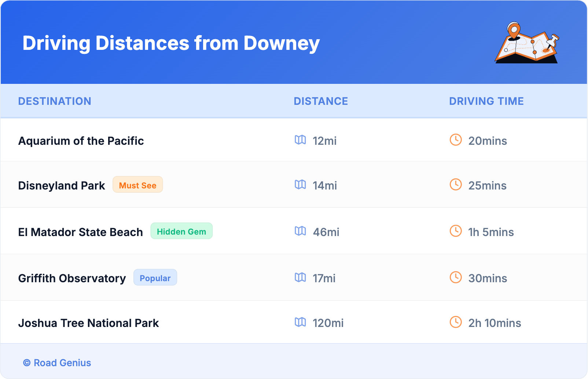Click map icon beside 14mi distance
The image size is (588, 379).
[x=300, y=185]
